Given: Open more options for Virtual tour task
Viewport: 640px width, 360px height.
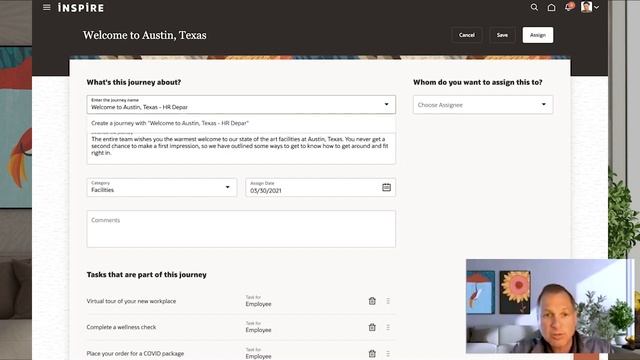Looking at the screenshot, I should point(388,301).
